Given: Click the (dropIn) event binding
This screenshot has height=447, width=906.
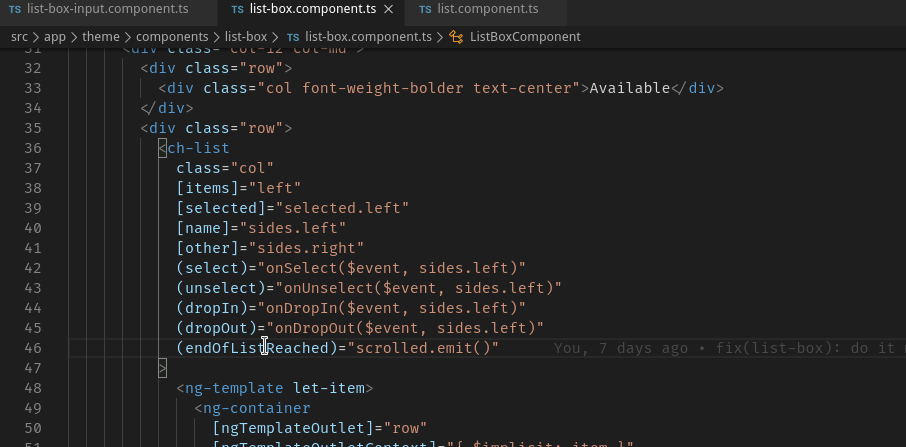Looking at the screenshot, I should coord(212,308).
